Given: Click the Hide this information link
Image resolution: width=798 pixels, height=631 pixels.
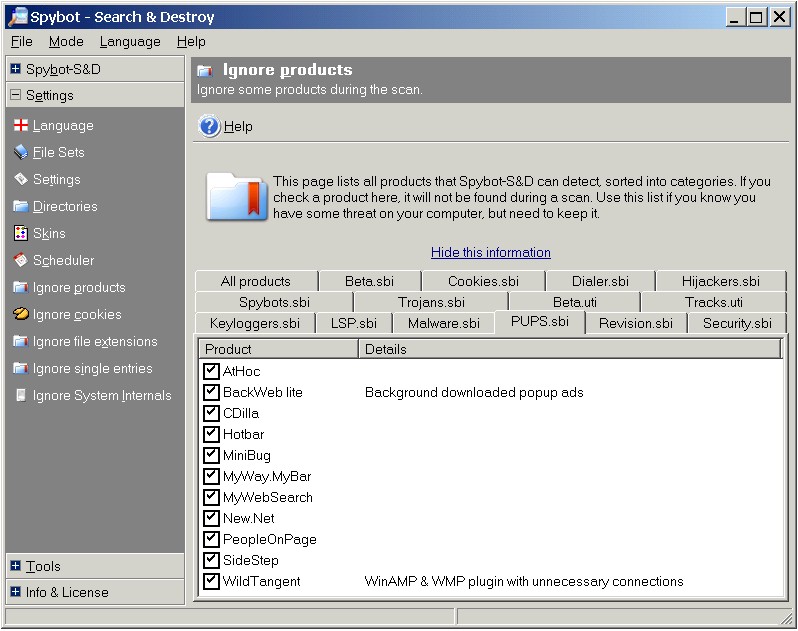Looking at the screenshot, I should 491,252.
